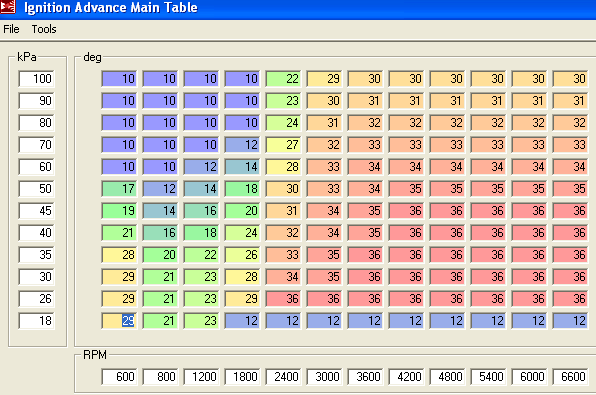Click cell 35 at 50 kPa, 4200 RPM
Viewport: 596px width, 395px height.
pyautogui.click(x=406, y=189)
